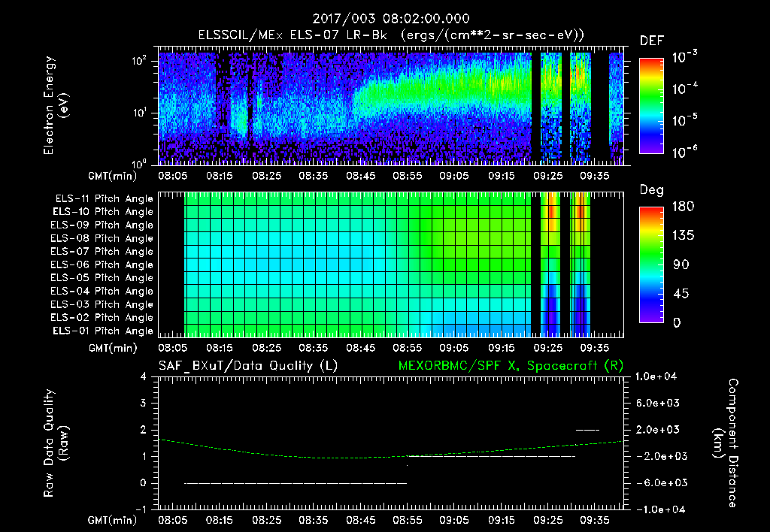Click the DEF color bar legend
770x532 pixels.
[x=652, y=105]
